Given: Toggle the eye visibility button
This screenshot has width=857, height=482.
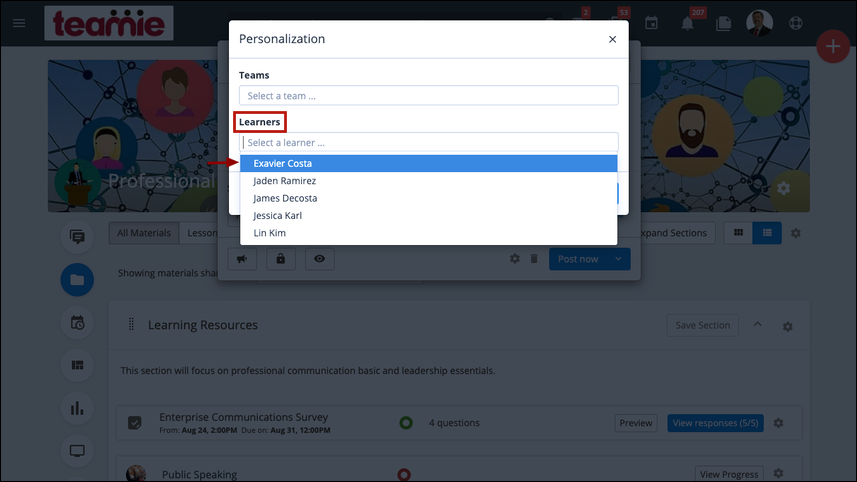Looking at the screenshot, I should pyautogui.click(x=320, y=259).
